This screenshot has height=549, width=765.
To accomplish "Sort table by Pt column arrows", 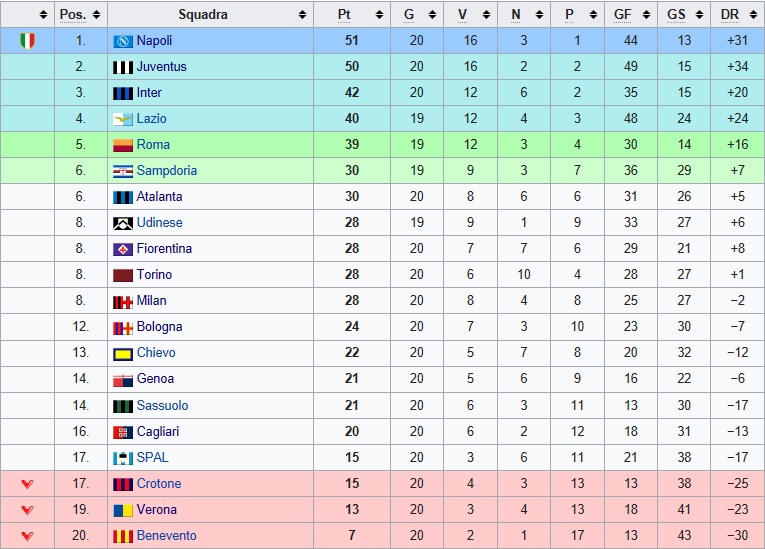I will coord(379,15).
